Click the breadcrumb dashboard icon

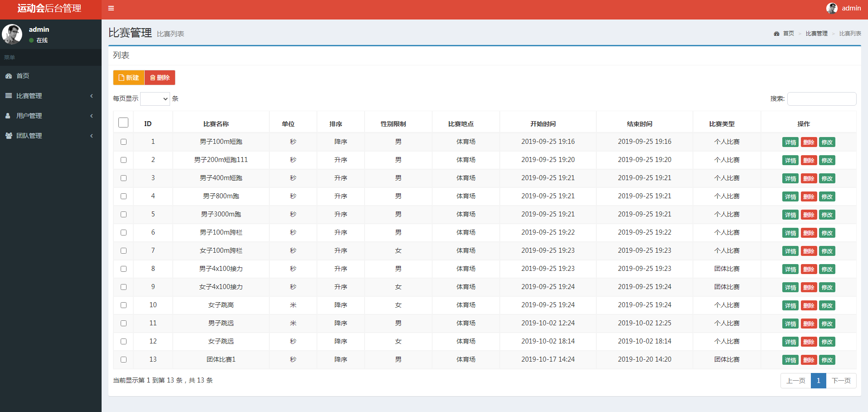click(776, 34)
